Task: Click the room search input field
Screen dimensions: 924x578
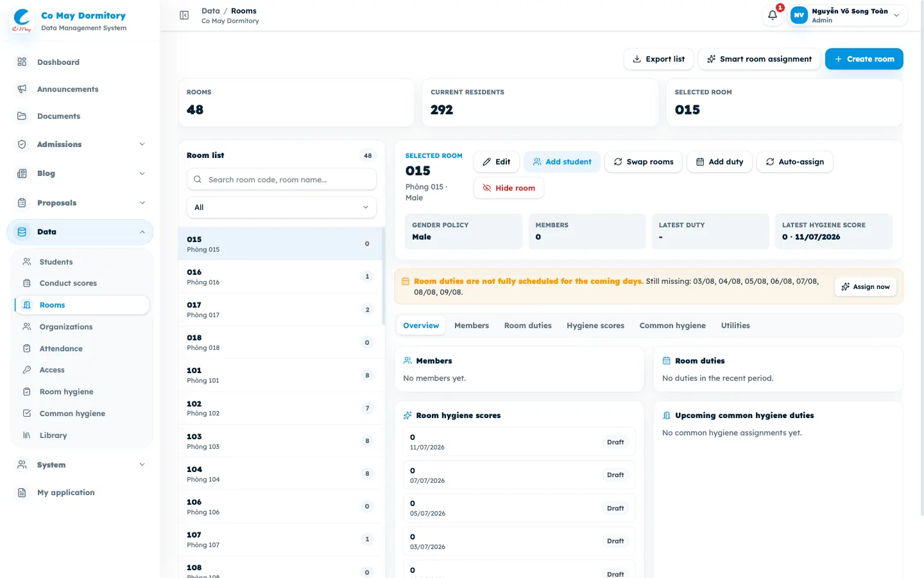Action: [x=281, y=180]
